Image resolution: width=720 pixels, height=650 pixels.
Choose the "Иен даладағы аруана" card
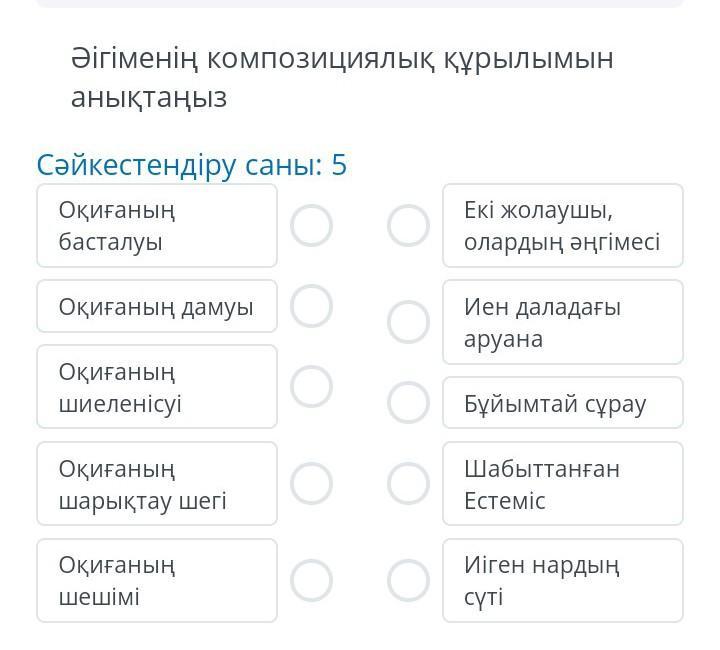point(562,322)
